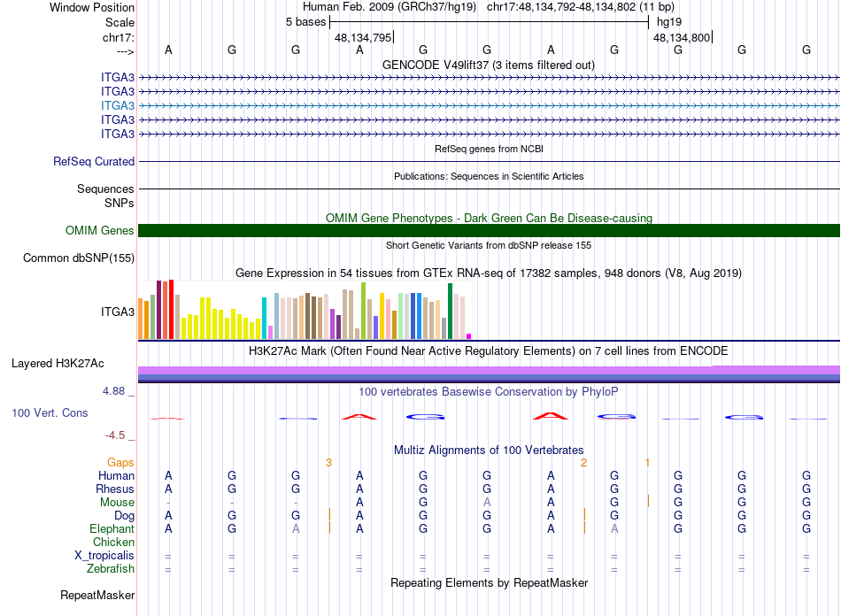Click the RepeatMasker track label

pyautogui.click(x=97, y=595)
